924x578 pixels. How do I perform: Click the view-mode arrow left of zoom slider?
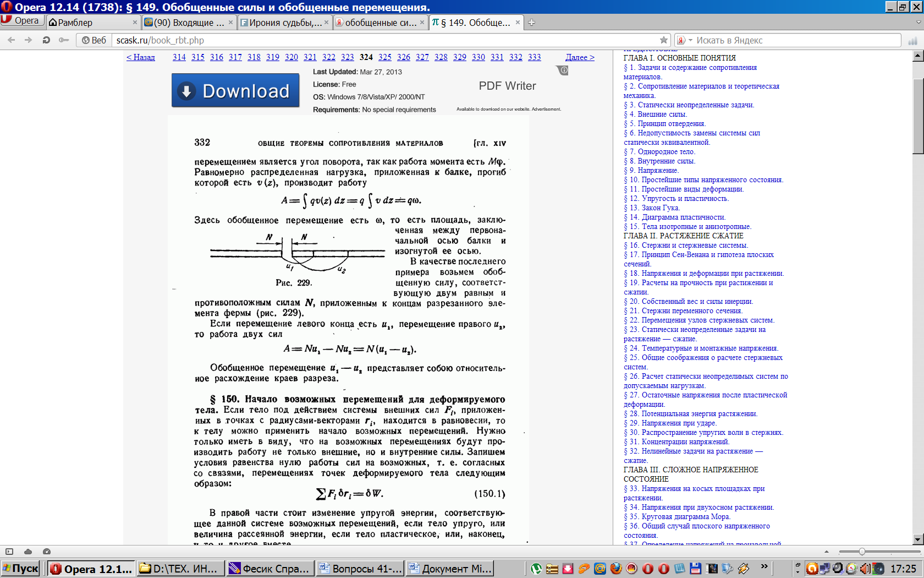(827, 552)
